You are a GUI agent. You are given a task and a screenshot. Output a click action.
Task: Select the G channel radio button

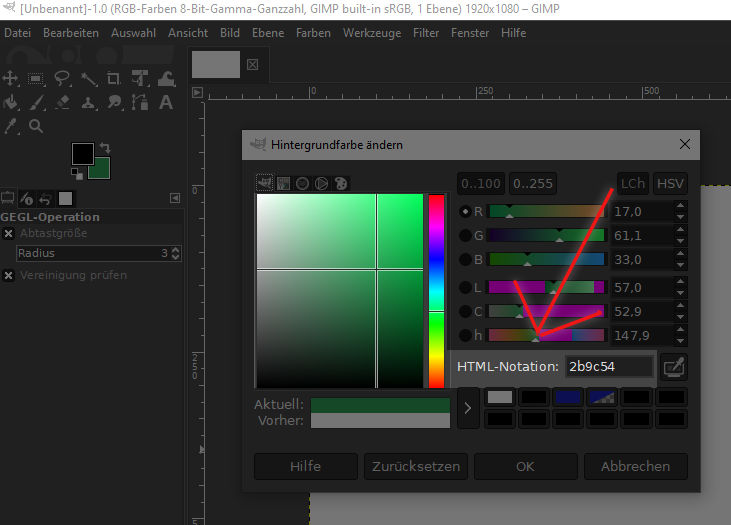(x=465, y=235)
